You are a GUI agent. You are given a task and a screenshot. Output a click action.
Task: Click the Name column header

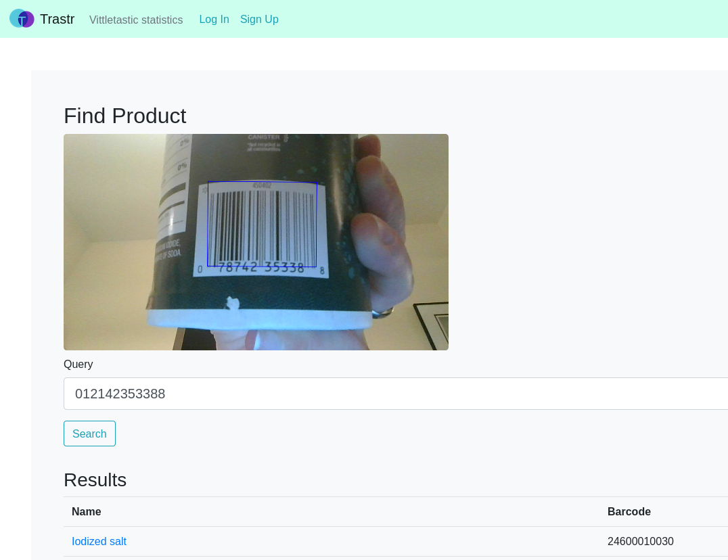click(87, 511)
